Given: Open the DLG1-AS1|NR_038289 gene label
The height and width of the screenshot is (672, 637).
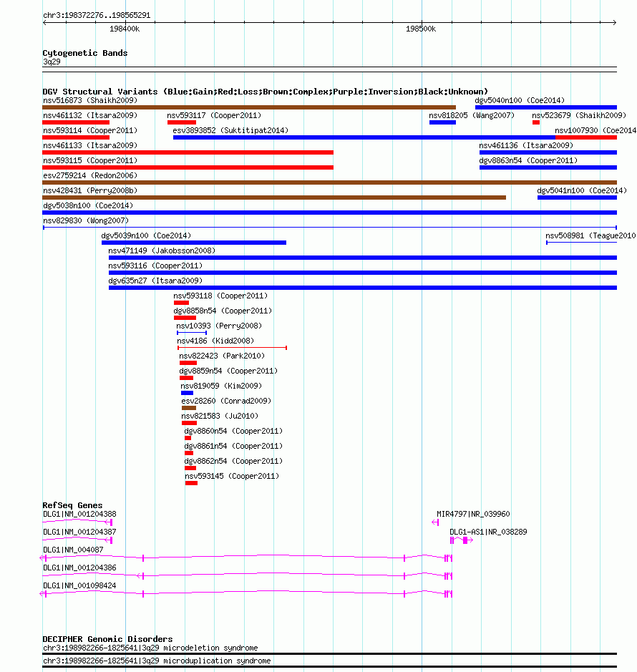Looking at the screenshot, I should 488,532.
